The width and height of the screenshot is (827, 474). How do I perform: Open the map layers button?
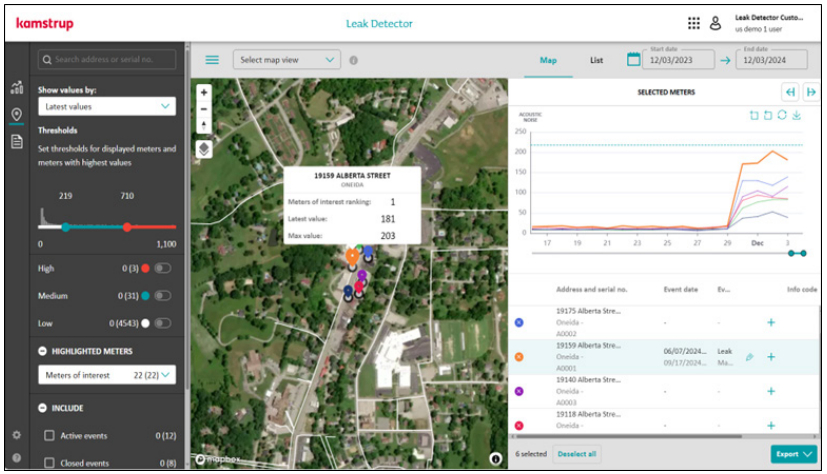point(204,149)
